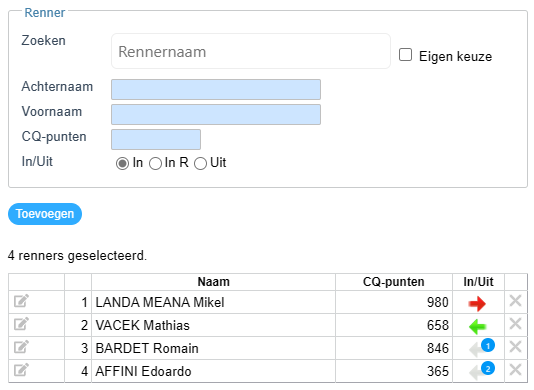Image resolution: width=534 pixels, height=390 pixels.
Task: Remove VACEK Mathias with the X icon
Action: click(516, 324)
